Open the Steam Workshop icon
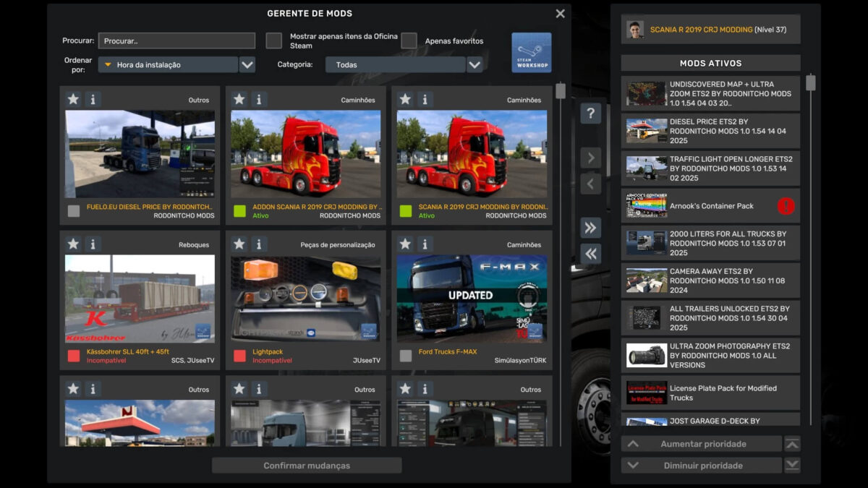The width and height of the screenshot is (868, 488). (531, 52)
